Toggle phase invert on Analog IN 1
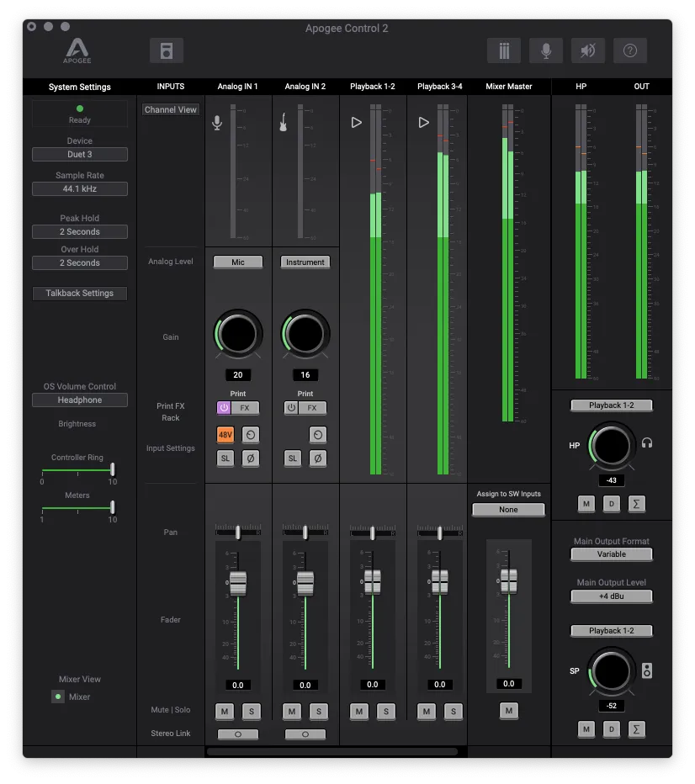The image size is (695, 784). tap(251, 458)
